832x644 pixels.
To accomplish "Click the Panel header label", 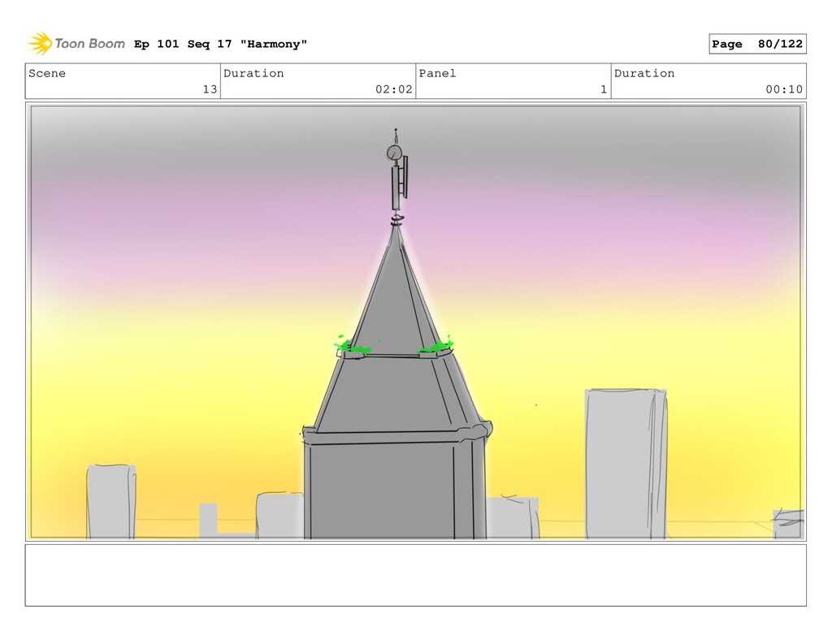I will coord(437,73).
